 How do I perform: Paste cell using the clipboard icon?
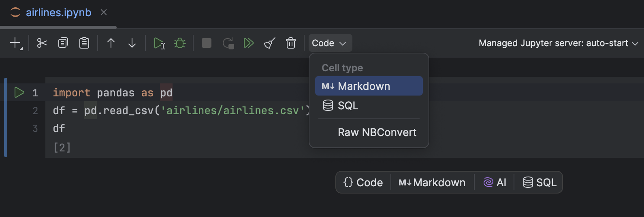click(x=84, y=43)
